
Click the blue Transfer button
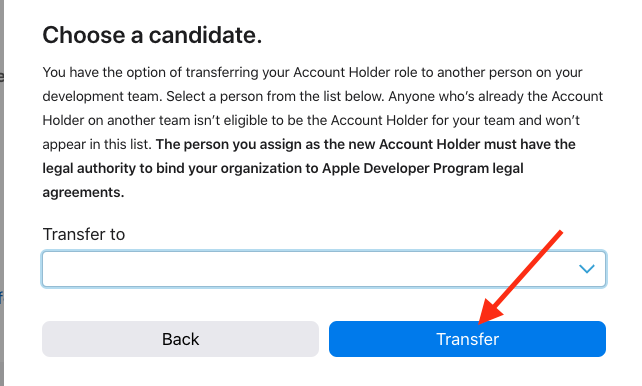(x=467, y=339)
